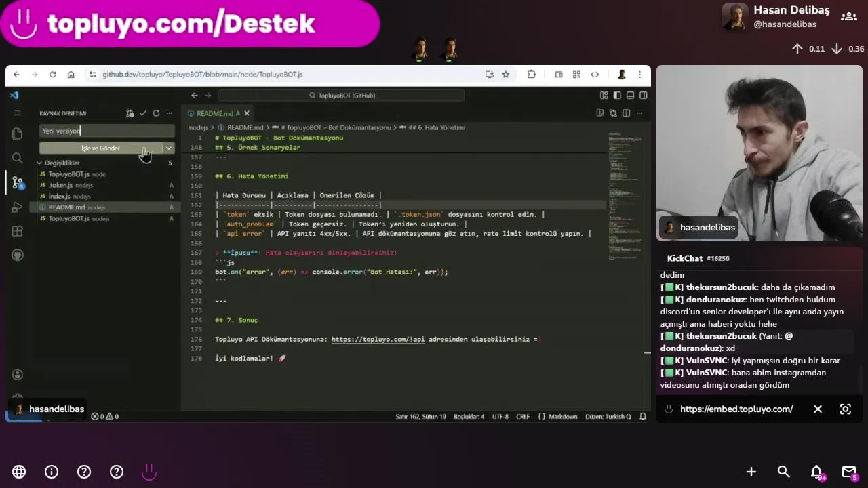Click the İşle ve Gönder commit button
The image size is (868, 488).
pyautogui.click(x=100, y=148)
